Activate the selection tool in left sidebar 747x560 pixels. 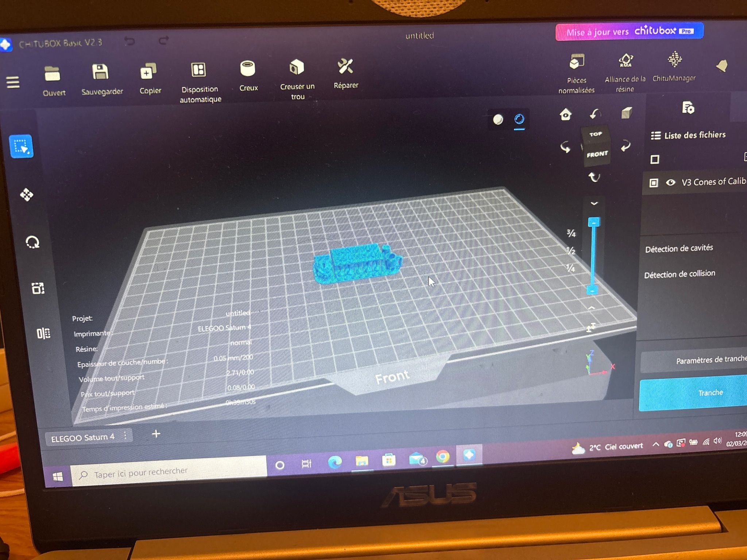[21, 146]
